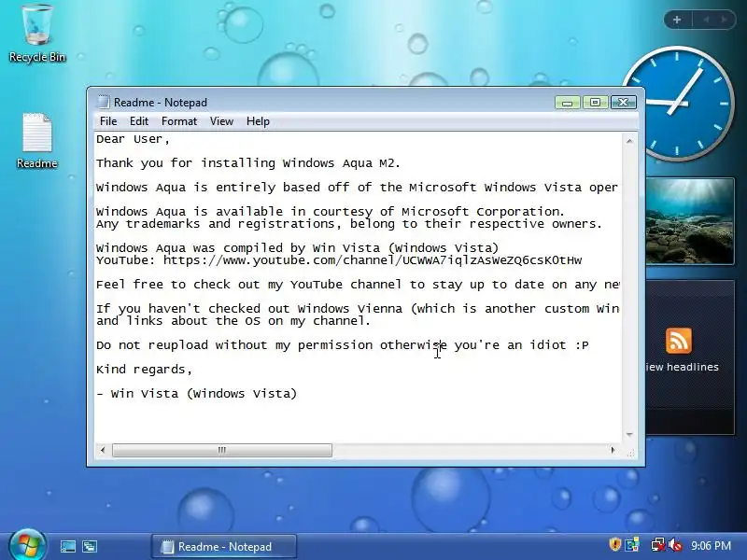The width and height of the screenshot is (747, 560).
Task: Open the Format menu
Action: (x=179, y=121)
